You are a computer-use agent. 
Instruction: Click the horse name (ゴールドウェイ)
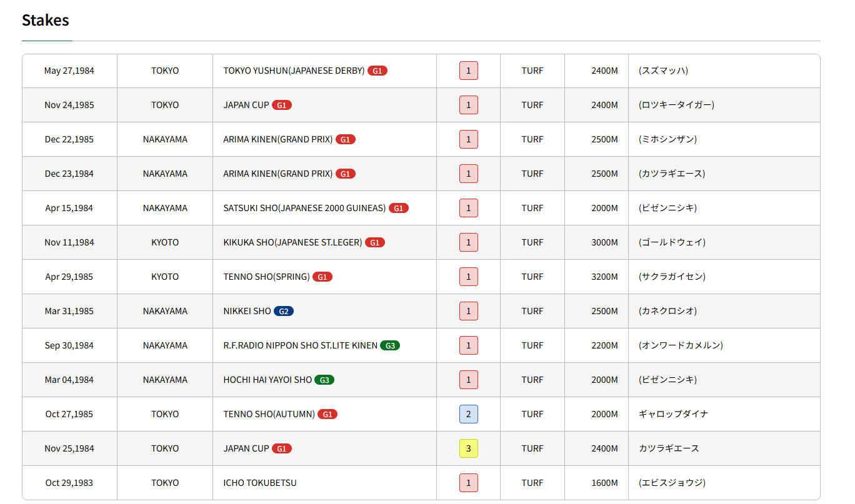pos(672,242)
